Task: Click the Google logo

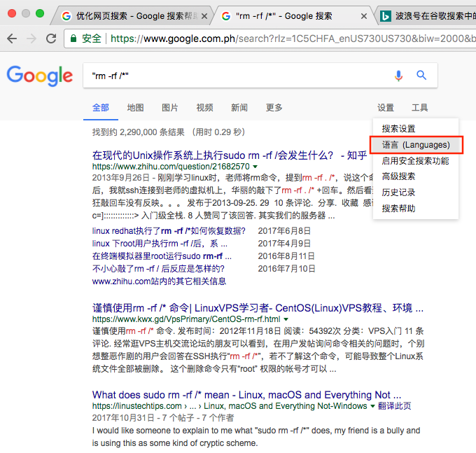Action: 40,76
